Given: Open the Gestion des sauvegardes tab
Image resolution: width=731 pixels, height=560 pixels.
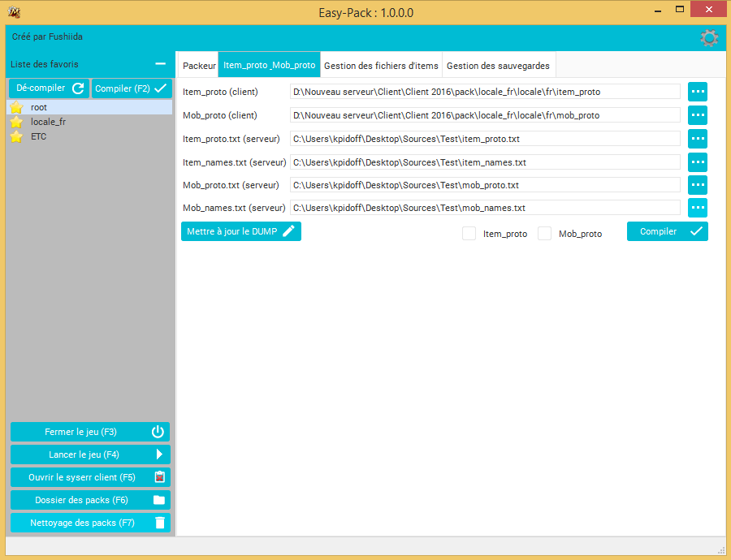Looking at the screenshot, I should click(x=498, y=66).
